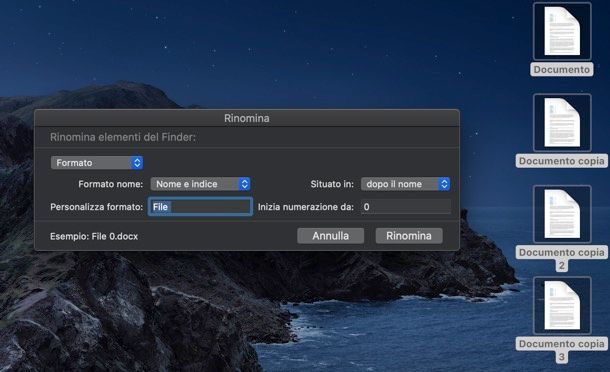
Task: Open the Formato rename-mode dropdown
Action: [97, 163]
